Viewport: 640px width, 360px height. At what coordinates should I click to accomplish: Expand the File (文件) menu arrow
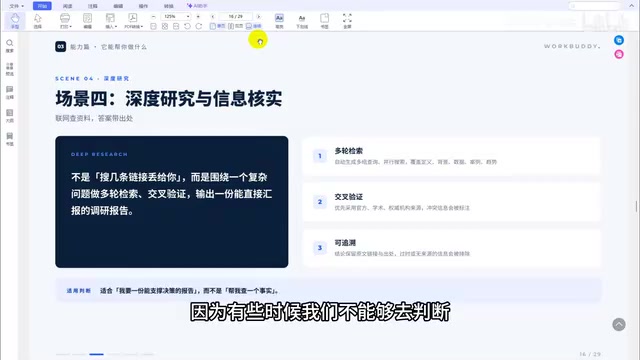(x=22, y=6)
